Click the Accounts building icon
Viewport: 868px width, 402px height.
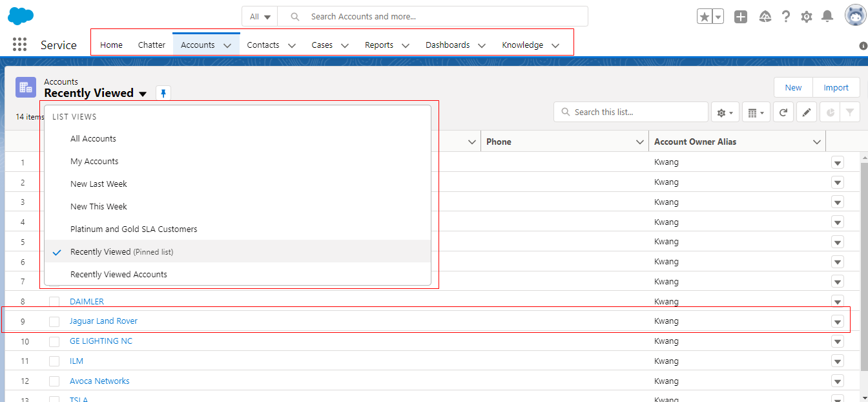26,87
